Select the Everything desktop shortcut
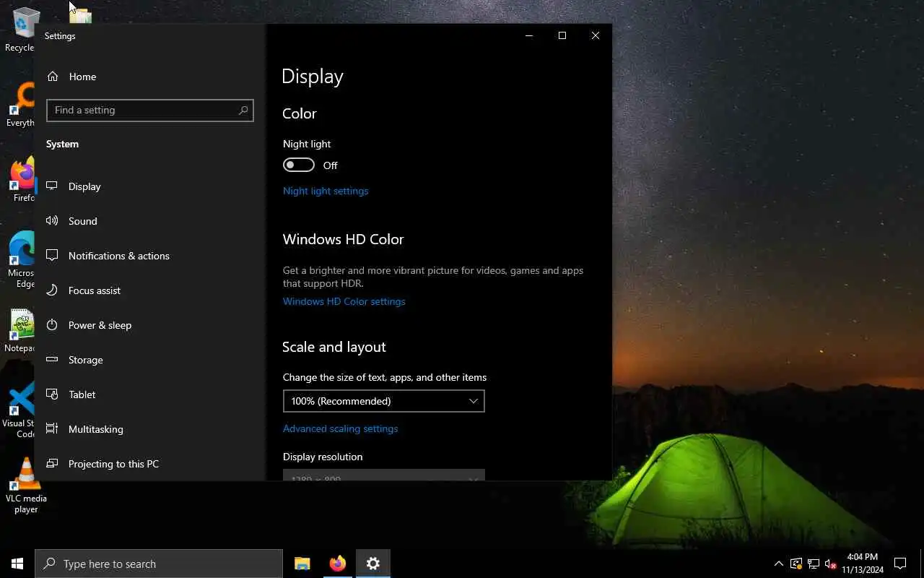Image resolution: width=924 pixels, height=578 pixels. pyautogui.click(x=20, y=105)
